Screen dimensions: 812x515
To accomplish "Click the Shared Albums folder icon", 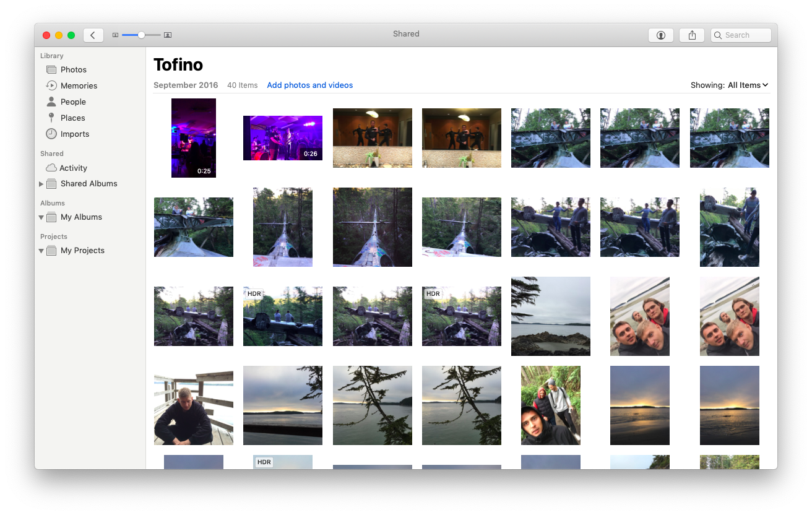I will click(x=51, y=184).
